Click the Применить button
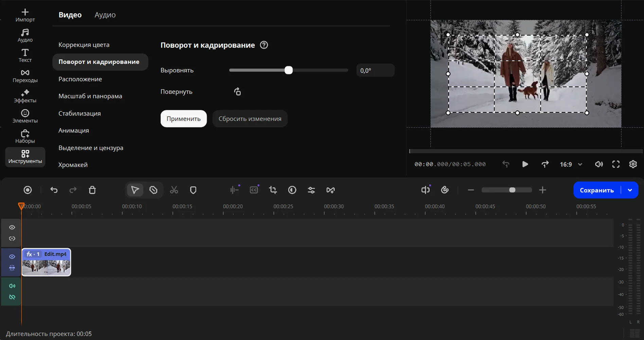Screen dimensions: 644x340 [183, 119]
